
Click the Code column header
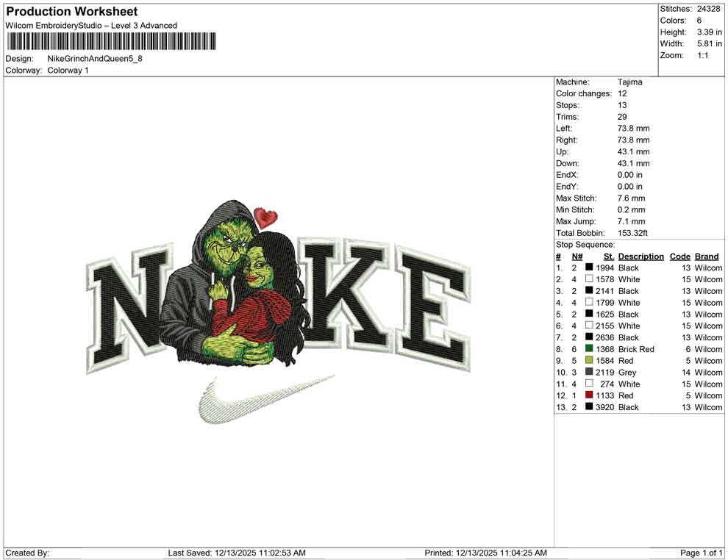coord(680,256)
